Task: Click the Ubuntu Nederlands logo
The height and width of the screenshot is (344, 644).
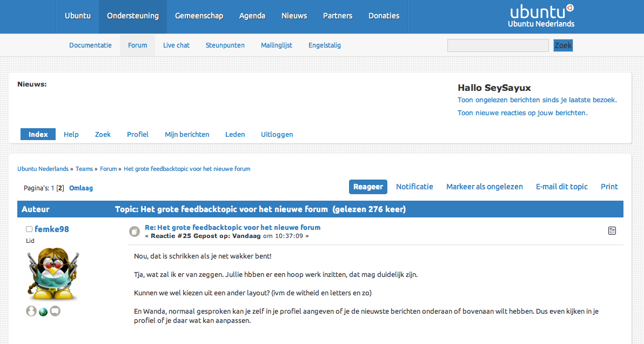Action: tap(541, 16)
